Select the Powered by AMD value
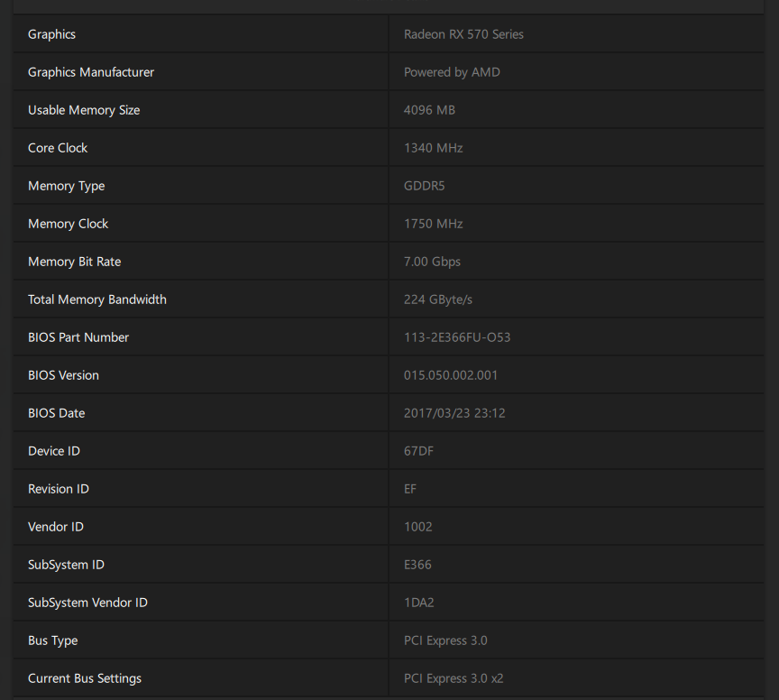Screen dimensions: 779x700 click(x=452, y=72)
